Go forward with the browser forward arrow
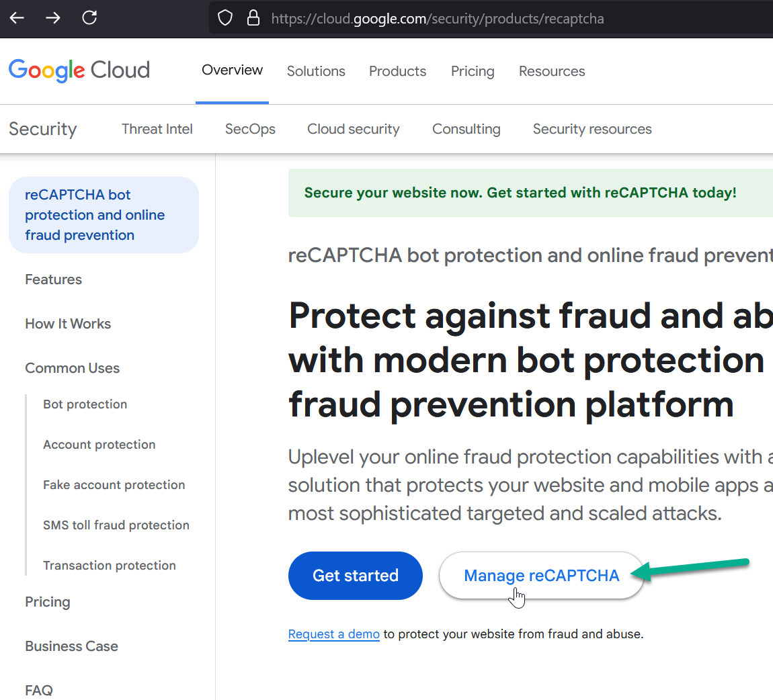Viewport: 773px width, 700px height. coord(52,18)
